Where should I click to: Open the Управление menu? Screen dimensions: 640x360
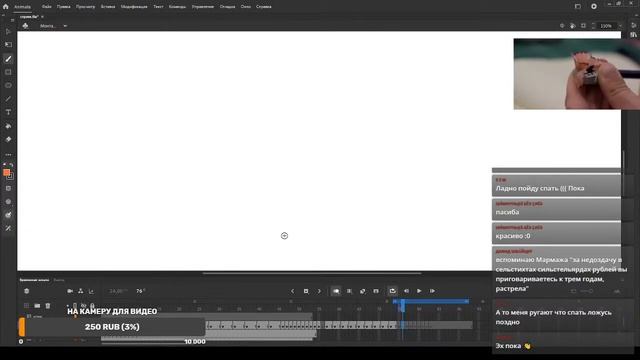click(202, 7)
